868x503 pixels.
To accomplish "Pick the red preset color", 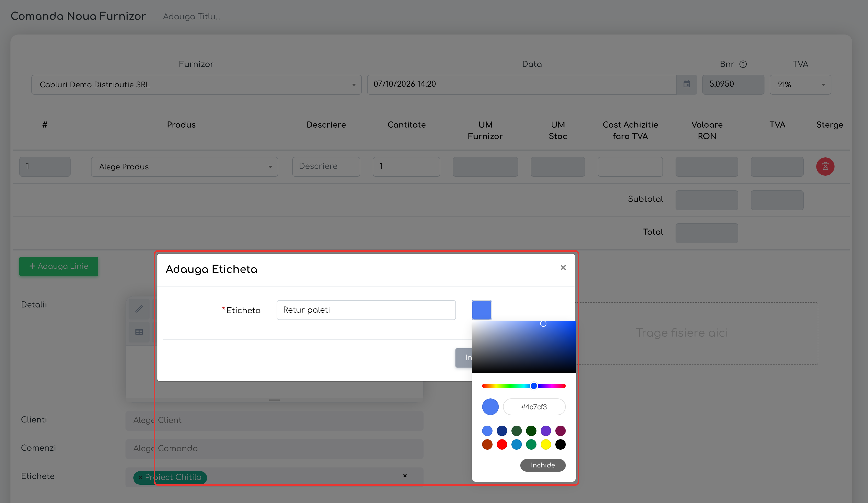I will [x=502, y=444].
